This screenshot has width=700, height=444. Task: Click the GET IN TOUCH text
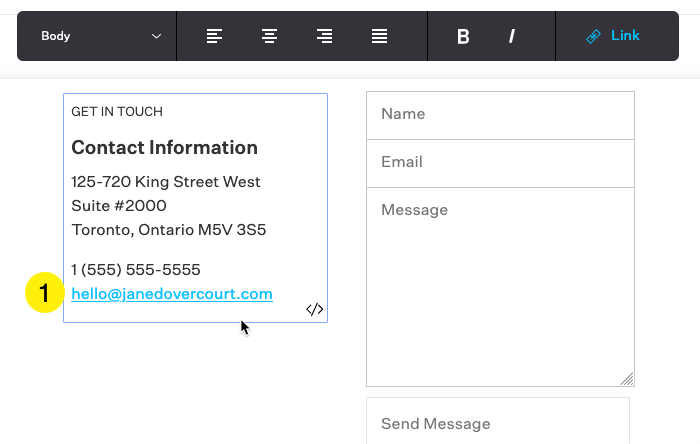pyautogui.click(x=117, y=112)
